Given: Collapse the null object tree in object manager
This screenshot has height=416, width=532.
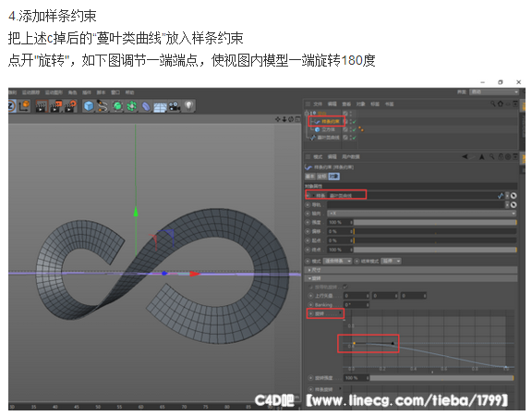Looking at the screenshot, I should coord(308,113).
